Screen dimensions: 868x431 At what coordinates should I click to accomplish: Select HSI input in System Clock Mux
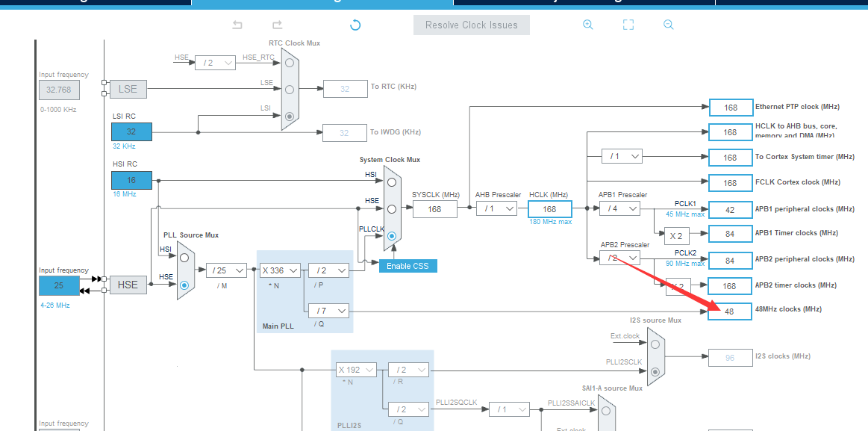click(391, 179)
